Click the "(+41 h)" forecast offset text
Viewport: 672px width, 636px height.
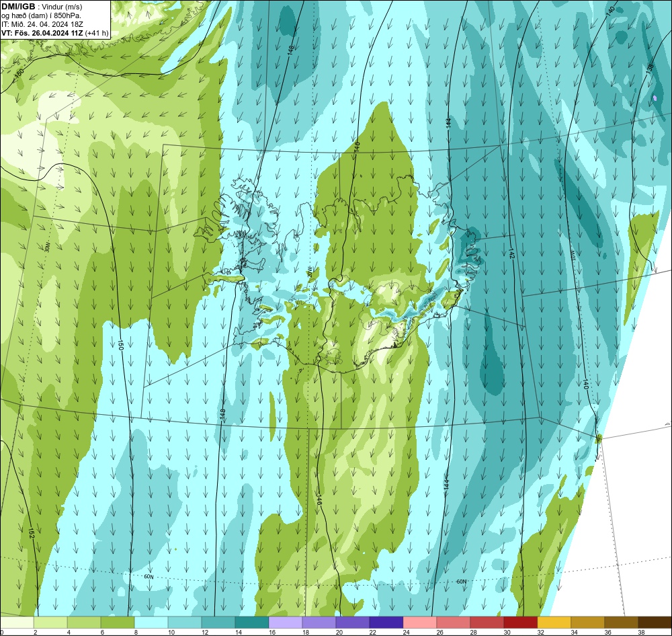[x=97, y=33]
